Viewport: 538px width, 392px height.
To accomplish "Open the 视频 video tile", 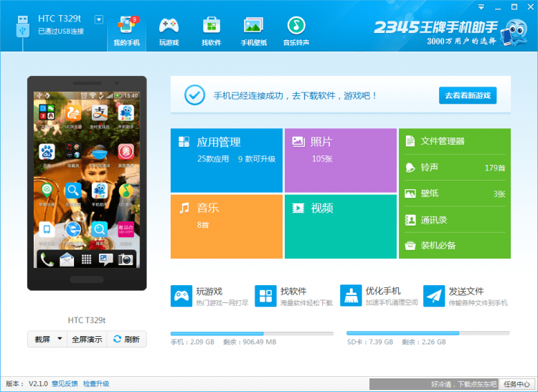I will click(340, 226).
